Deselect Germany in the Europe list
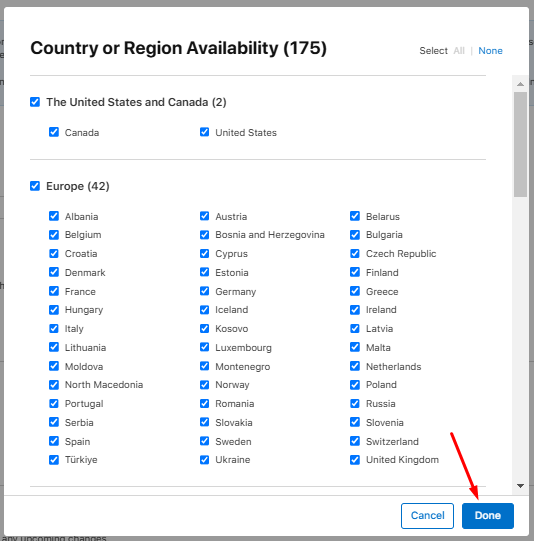The width and height of the screenshot is (534, 541). pyautogui.click(x=205, y=291)
